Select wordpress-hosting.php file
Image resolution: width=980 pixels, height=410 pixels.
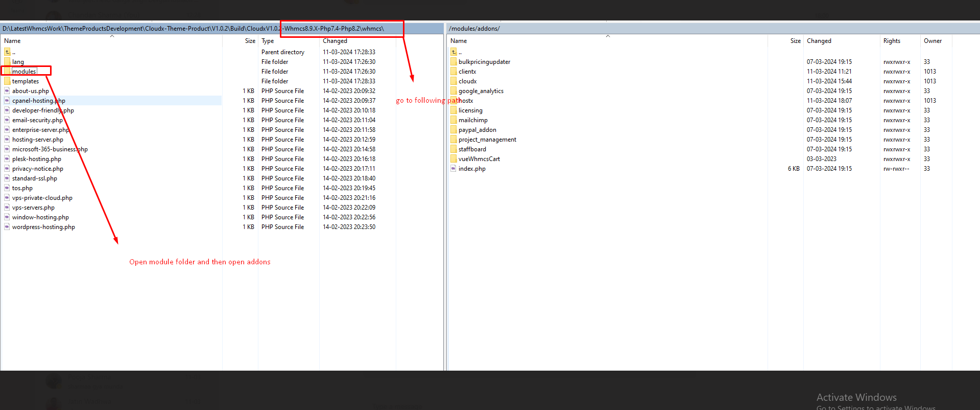point(43,227)
